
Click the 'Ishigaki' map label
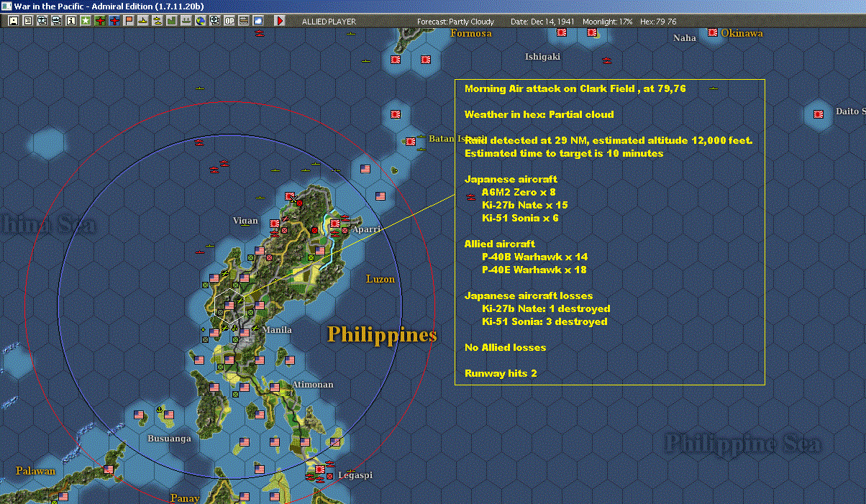pos(542,57)
